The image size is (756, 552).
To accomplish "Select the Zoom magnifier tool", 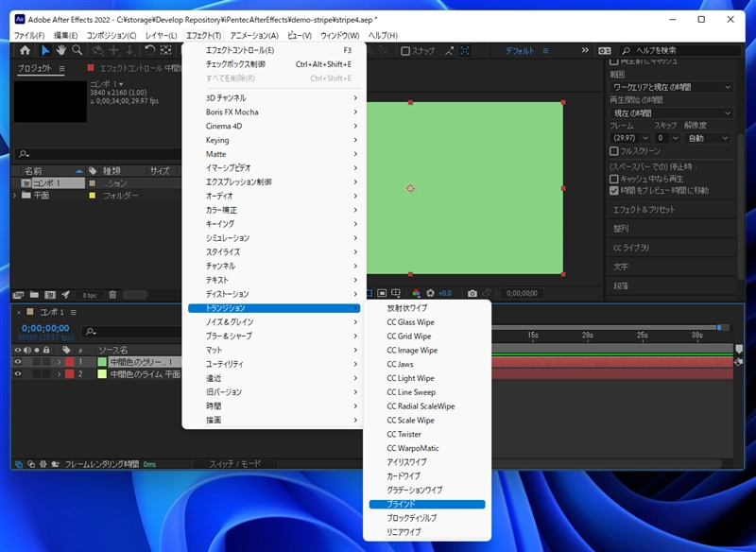I will click(77, 50).
